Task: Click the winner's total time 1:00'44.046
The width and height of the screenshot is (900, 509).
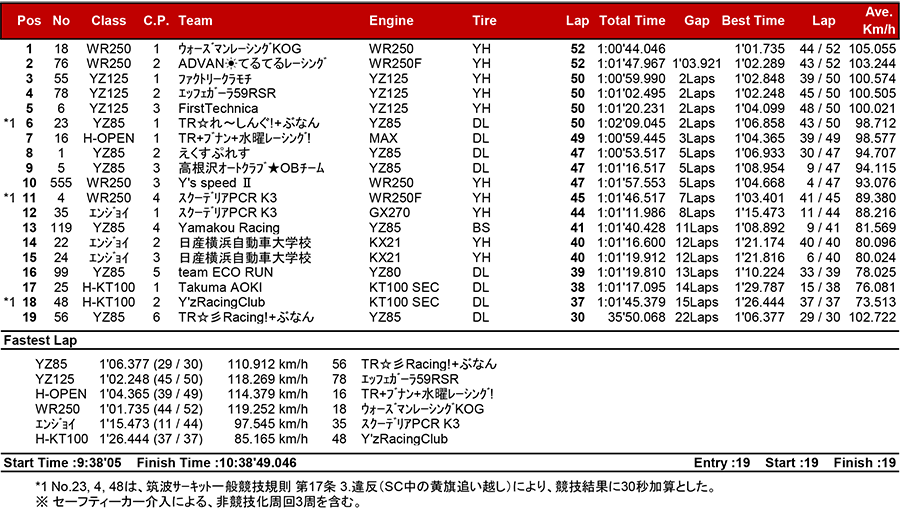Action: click(x=632, y=48)
